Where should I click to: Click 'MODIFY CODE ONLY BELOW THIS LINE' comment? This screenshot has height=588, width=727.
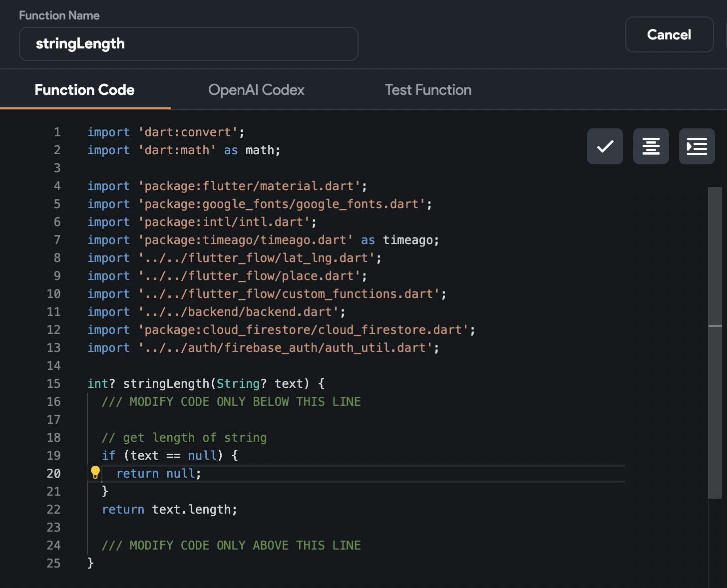tap(231, 402)
